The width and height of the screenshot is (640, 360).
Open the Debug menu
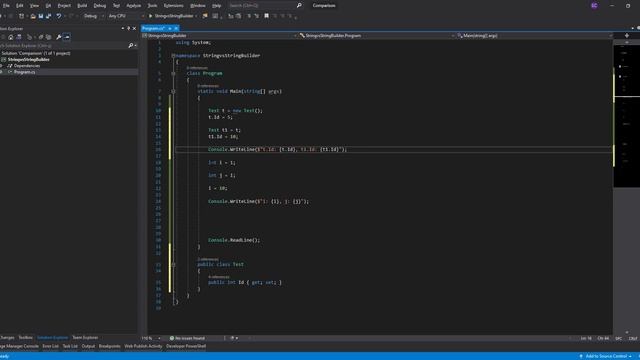100,6
